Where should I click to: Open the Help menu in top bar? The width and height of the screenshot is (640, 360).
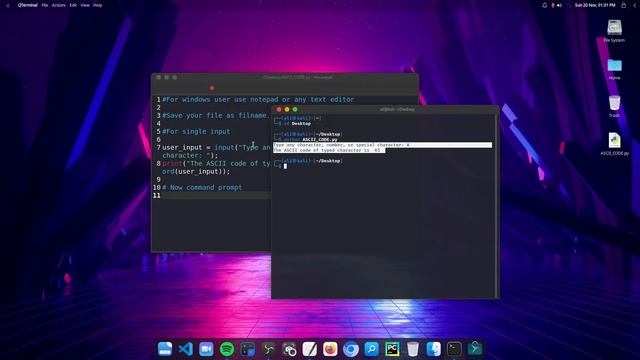click(98, 5)
